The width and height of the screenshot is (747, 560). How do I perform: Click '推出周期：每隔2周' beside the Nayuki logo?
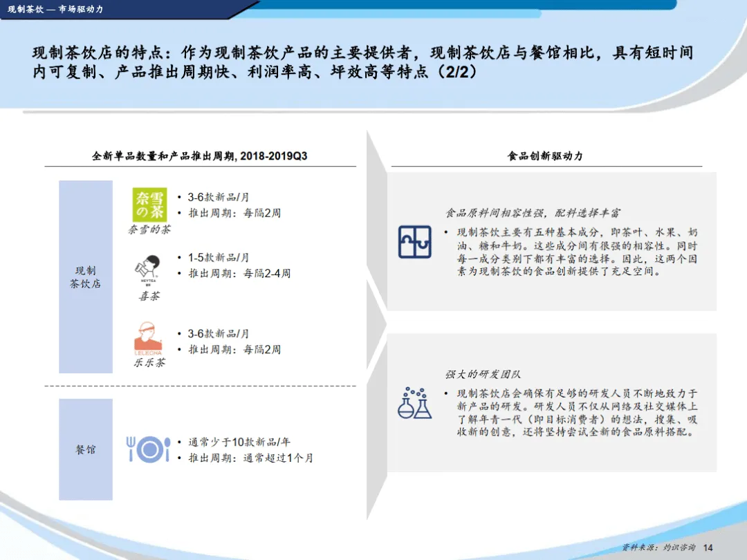234,213
